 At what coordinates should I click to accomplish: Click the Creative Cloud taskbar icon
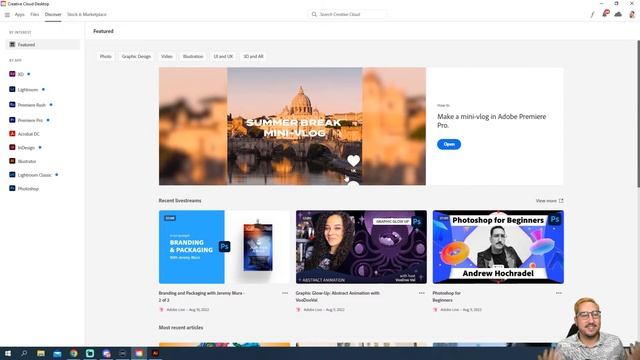click(x=139, y=353)
